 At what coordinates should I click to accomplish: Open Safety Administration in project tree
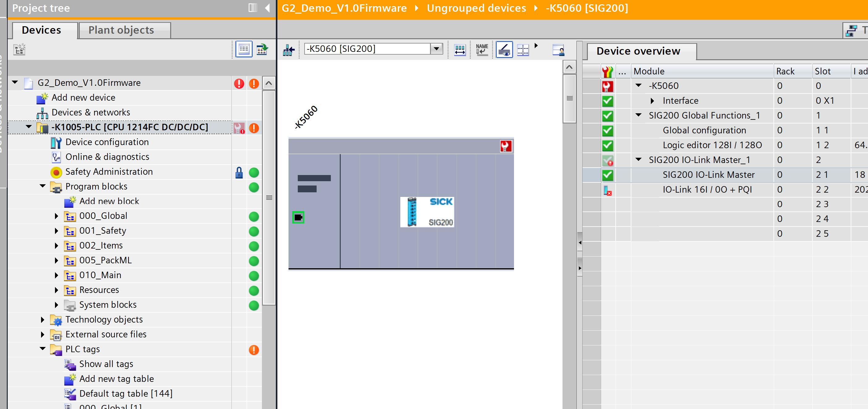(x=109, y=172)
